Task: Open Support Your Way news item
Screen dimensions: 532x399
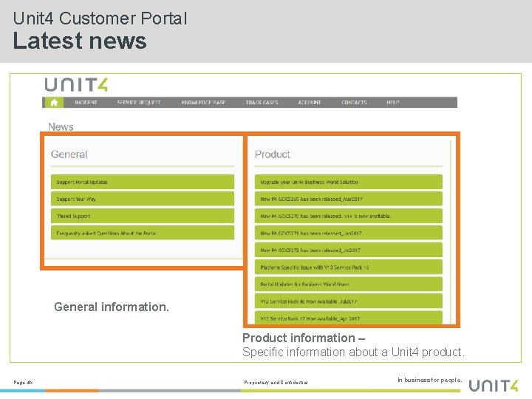Action: pyautogui.click(x=143, y=199)
